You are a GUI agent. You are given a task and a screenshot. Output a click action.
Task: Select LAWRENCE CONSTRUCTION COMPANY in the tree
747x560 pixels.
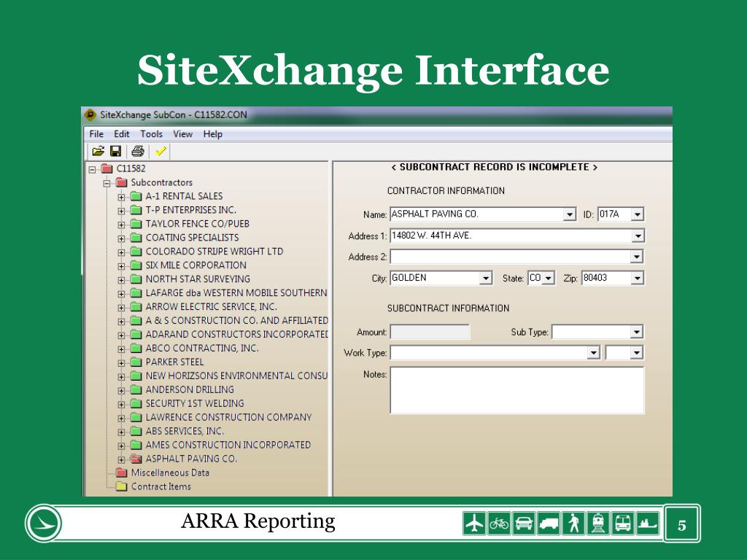tap(228, 417)
